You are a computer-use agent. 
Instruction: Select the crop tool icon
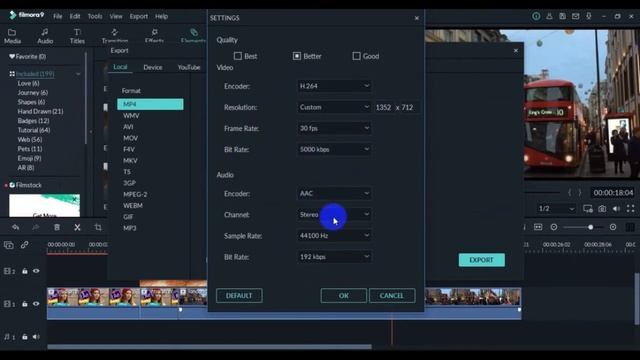pos(98,227)
